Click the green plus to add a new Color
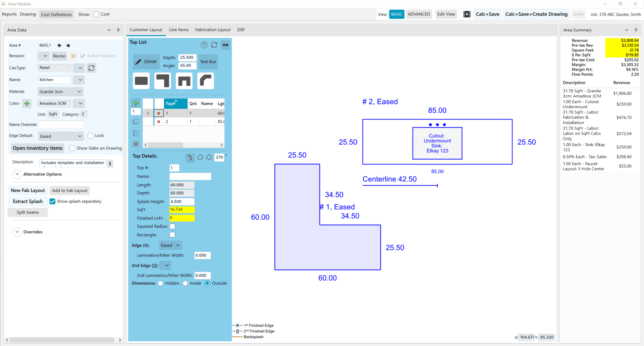 coord(27,103)
